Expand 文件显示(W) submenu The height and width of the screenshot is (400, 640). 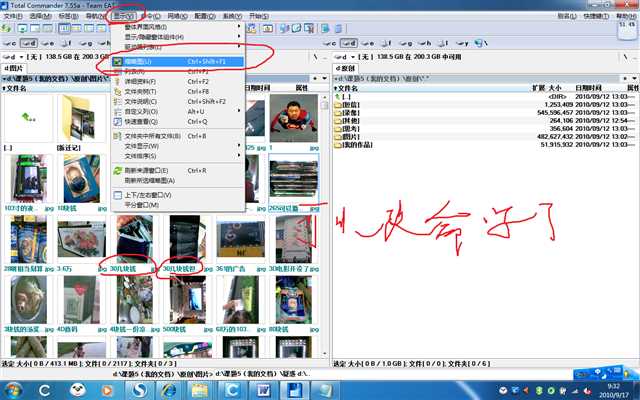click(x=178, y=146)
